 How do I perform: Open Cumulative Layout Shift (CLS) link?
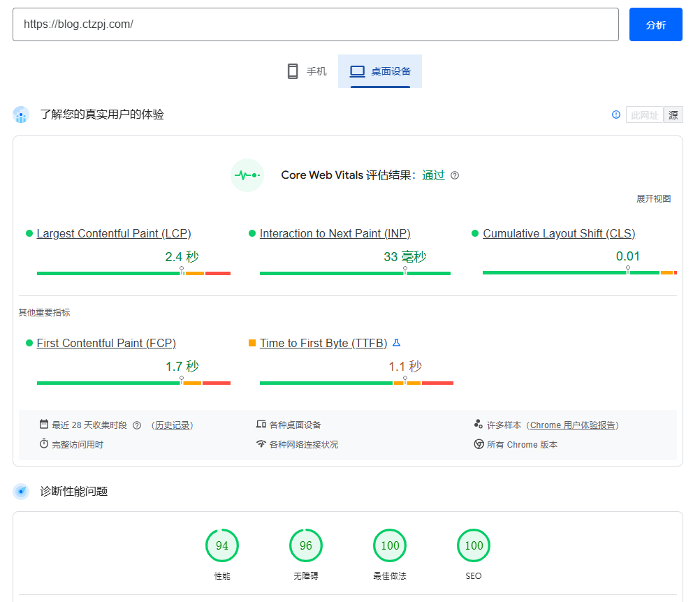559,233
